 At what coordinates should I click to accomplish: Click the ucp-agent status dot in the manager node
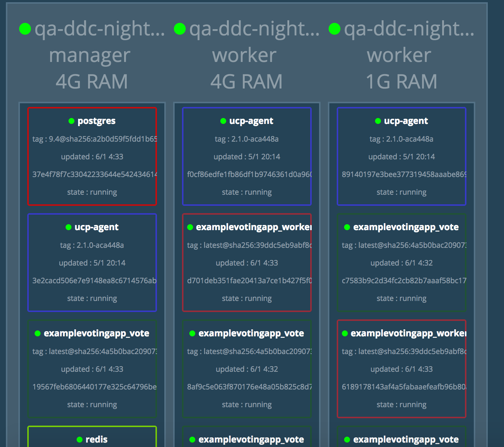(69, 227)
